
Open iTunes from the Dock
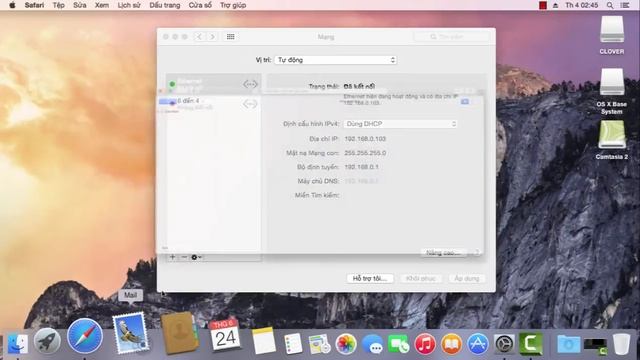(x=425, y=344)
